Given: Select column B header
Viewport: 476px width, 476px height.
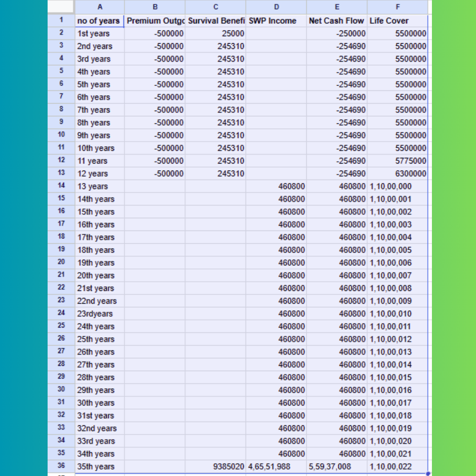Looking at the screenshot, I should coord(155,7).
